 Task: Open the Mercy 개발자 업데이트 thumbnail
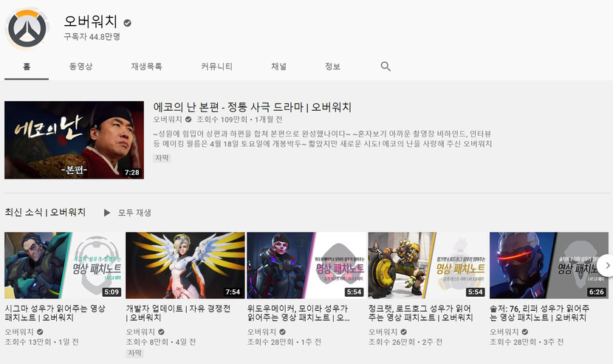(x=185, y=266)
